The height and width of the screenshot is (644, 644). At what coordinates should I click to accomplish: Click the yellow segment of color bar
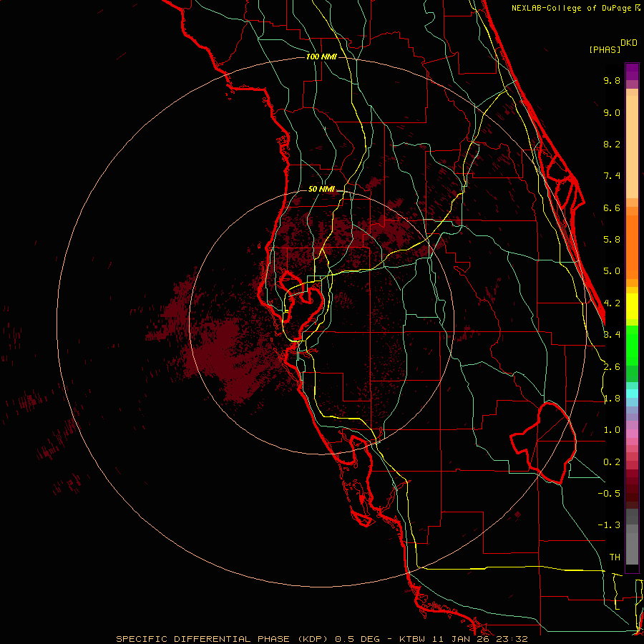pyautogui.click(x=632, y=306)
